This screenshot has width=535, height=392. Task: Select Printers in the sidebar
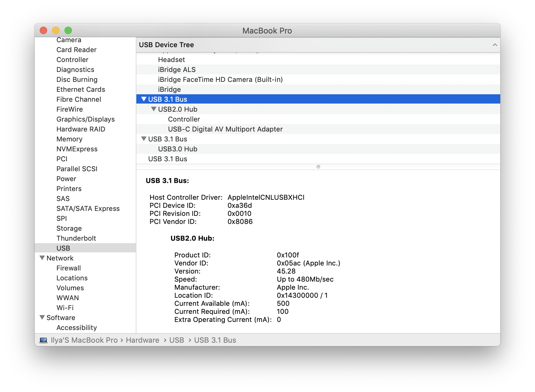pyautogui.click(x=69, y=189)
